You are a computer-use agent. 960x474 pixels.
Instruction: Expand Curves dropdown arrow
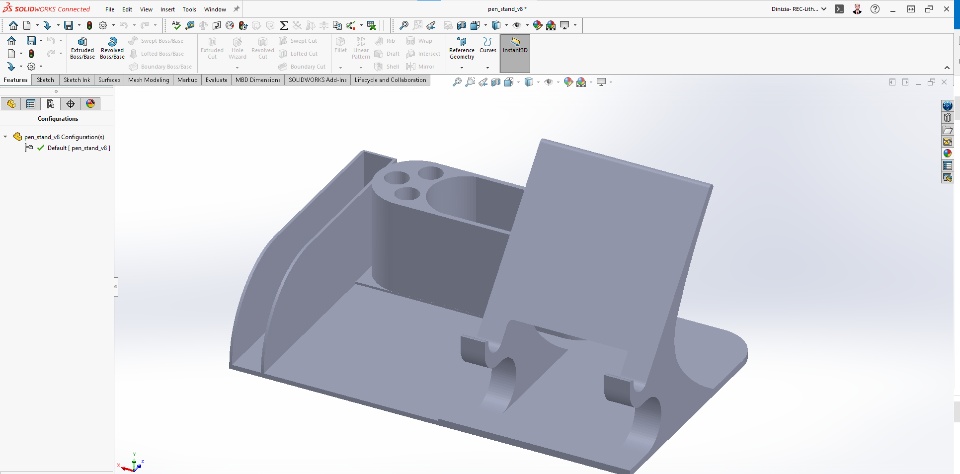487,67
